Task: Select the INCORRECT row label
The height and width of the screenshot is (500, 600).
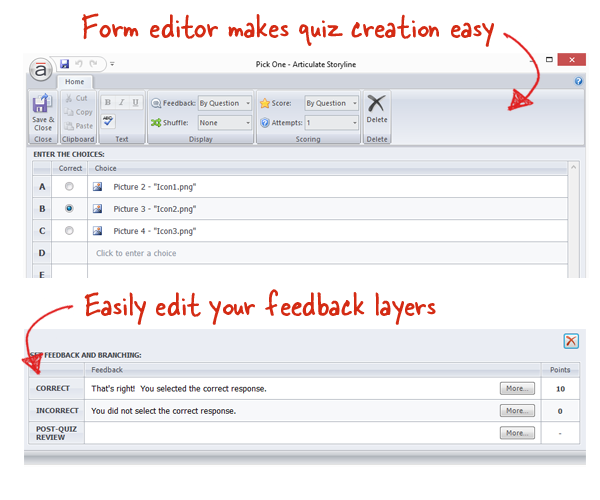Action: tap(56, 410)
